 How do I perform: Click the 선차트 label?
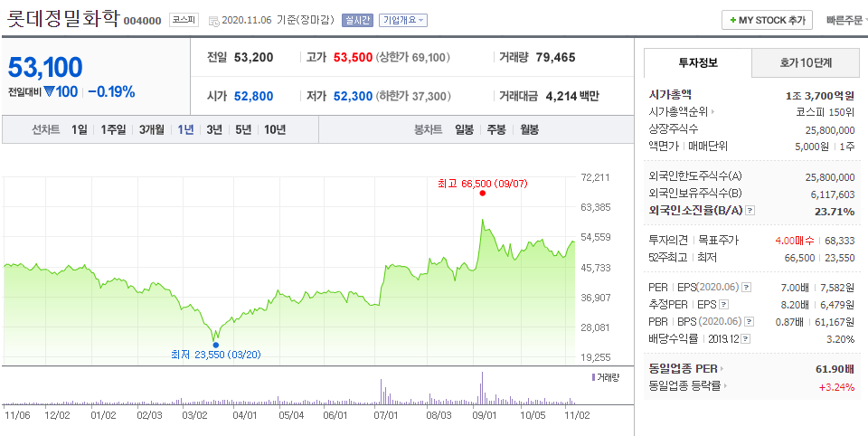[45, 130]
